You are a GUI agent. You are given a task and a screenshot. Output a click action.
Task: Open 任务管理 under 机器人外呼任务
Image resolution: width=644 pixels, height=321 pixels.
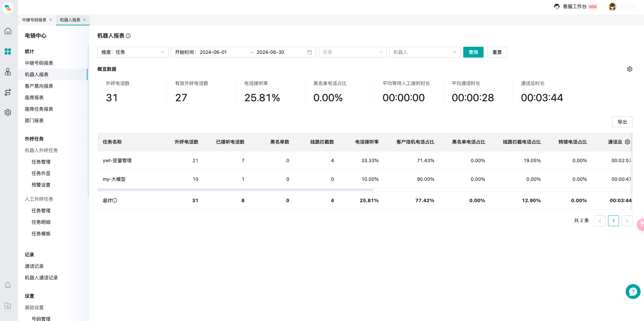coord(41,162)
